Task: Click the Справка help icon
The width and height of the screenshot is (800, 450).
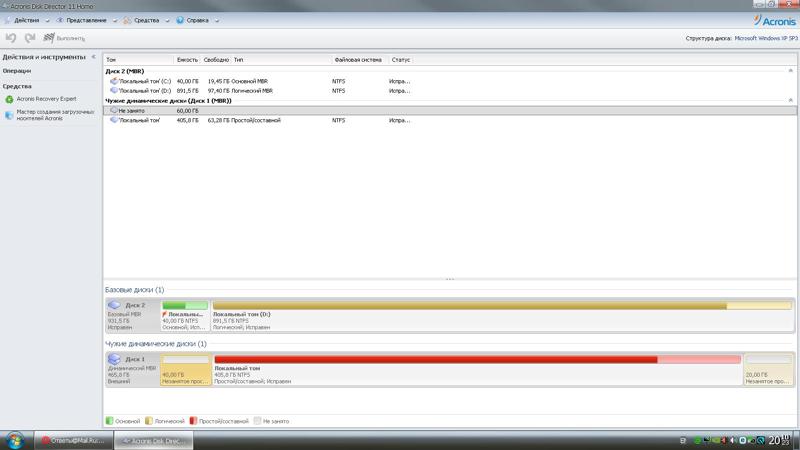Action: pos(180,20)
